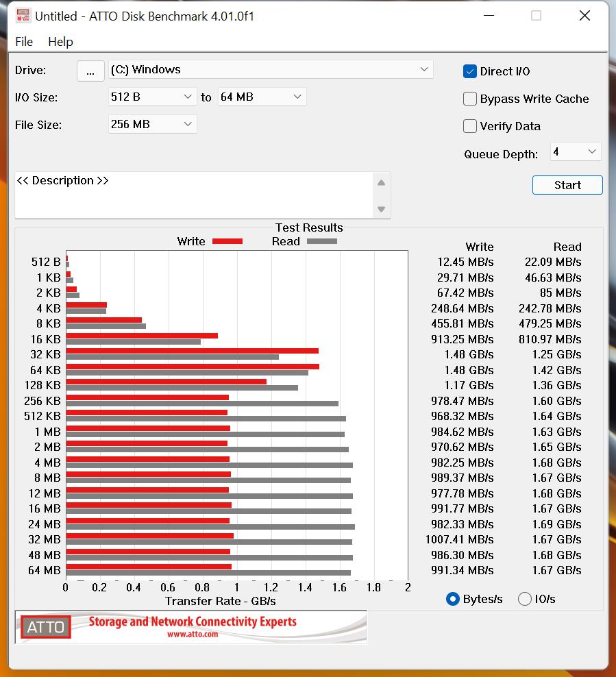Open the www.atto.com link in banner
The width and height of the screenshot is (616, 677).
pyautogui.click(x=193, y=635)
